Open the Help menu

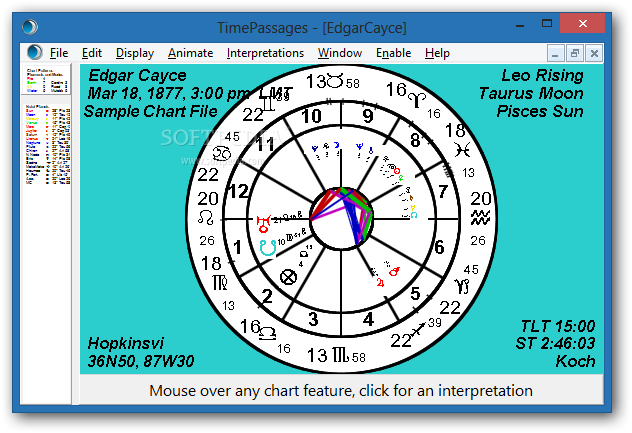pos(437,53)
